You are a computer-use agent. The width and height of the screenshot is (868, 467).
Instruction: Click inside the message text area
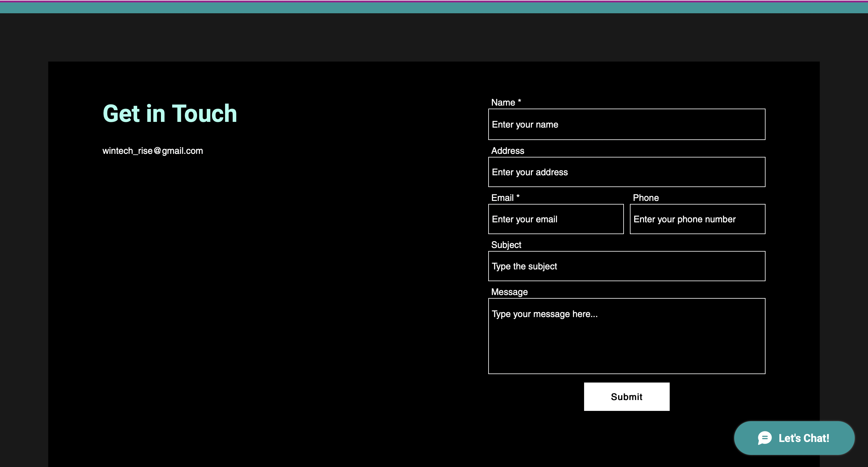coord(626,336)
